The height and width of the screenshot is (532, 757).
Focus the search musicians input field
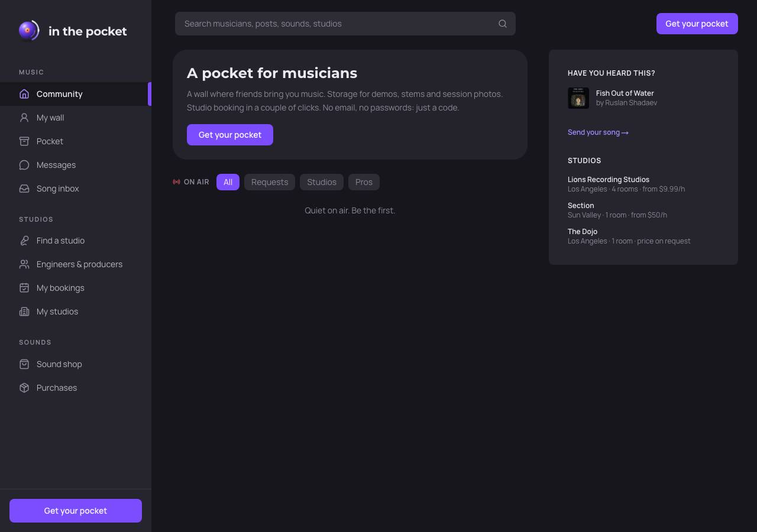tap(345, 24)
